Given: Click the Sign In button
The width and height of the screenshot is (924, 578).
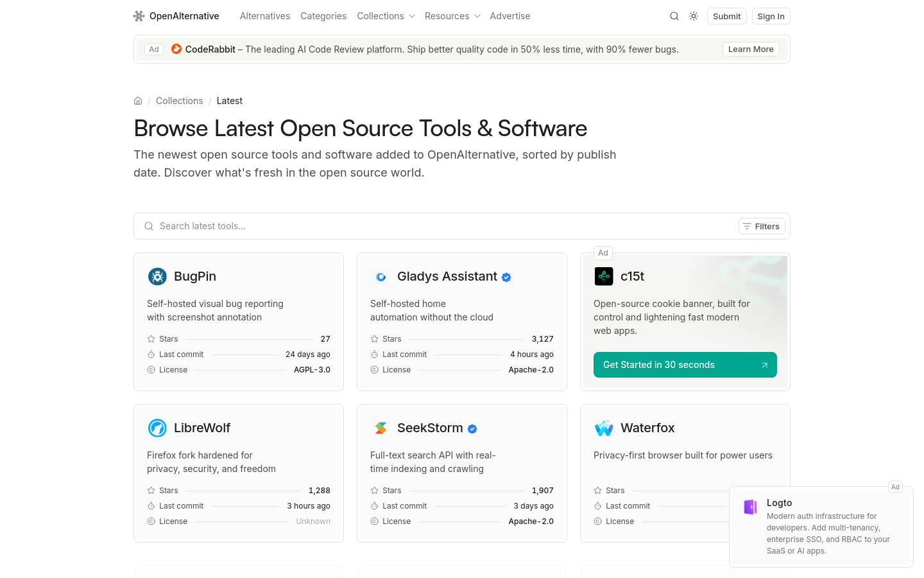Looking at the screenshot, I should pos(771,16).
